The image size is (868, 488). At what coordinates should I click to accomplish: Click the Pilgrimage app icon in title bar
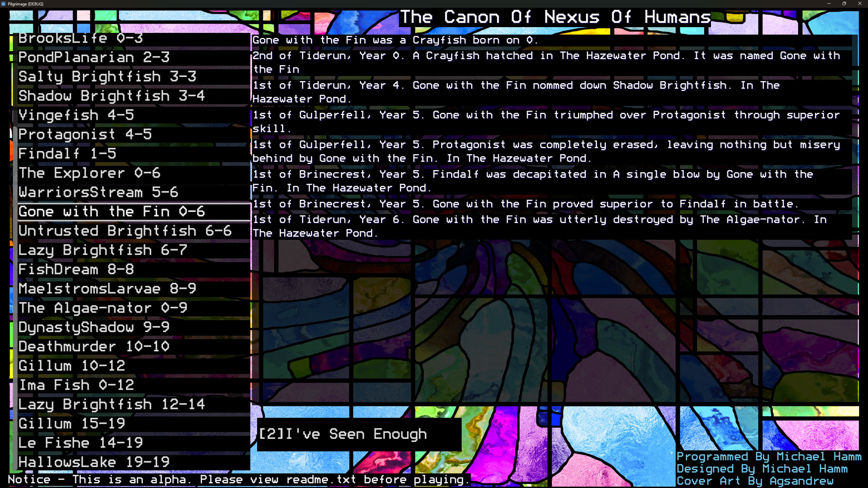point(3,4)
